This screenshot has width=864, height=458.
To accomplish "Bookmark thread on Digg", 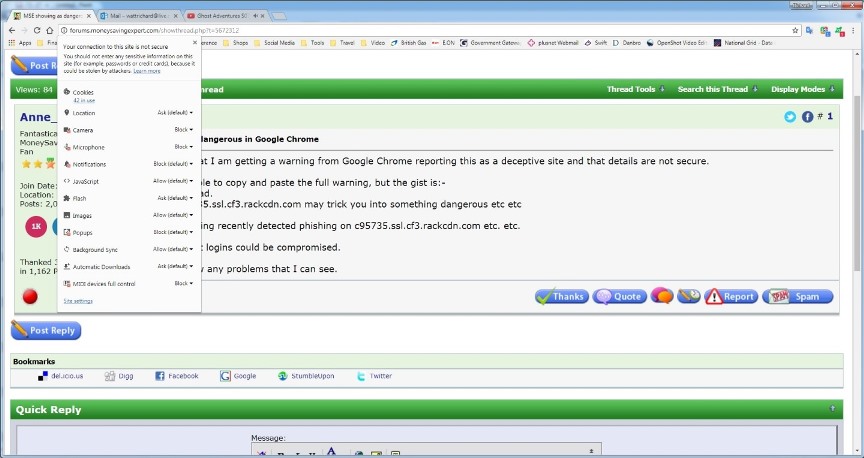I will coord(119,376).
